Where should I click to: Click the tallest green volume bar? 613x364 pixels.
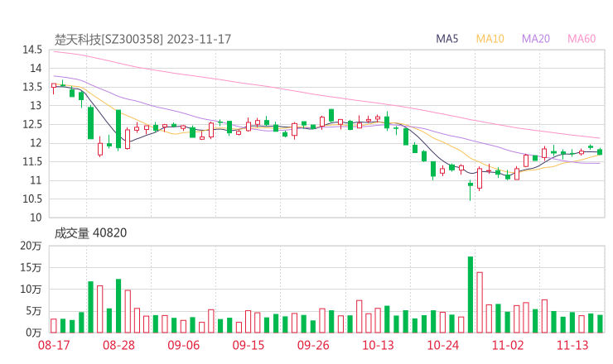coord(471,295)
